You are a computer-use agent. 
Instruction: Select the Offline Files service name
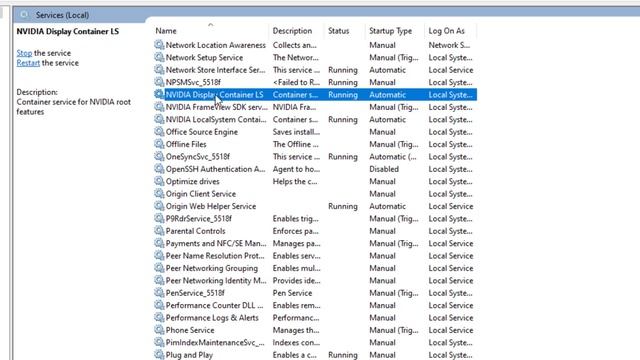pyautogui.click(x=186, y=144)
